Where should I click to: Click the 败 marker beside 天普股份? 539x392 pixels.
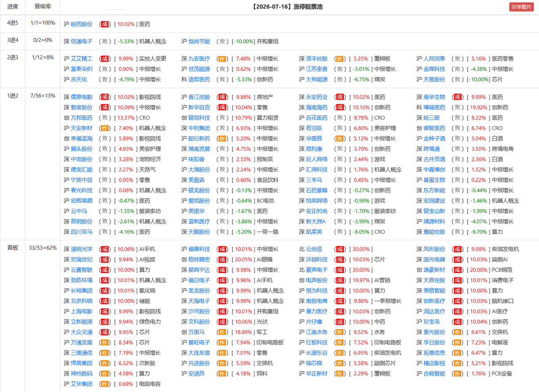tap(458, 79)
